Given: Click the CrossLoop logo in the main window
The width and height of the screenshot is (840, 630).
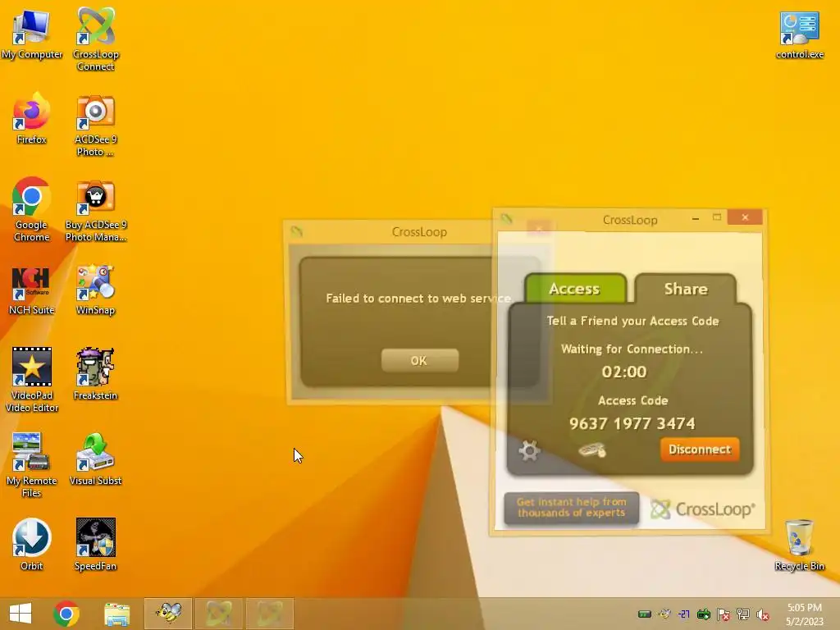Looking at the screenshot, I should click(702, 509).
